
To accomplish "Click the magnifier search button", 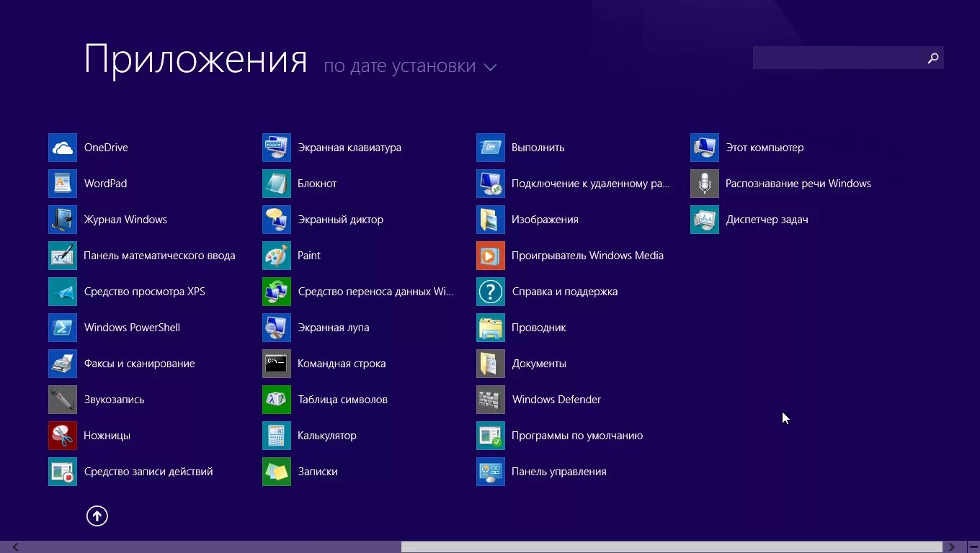I will pyautogui.click(x=933, y=58).
